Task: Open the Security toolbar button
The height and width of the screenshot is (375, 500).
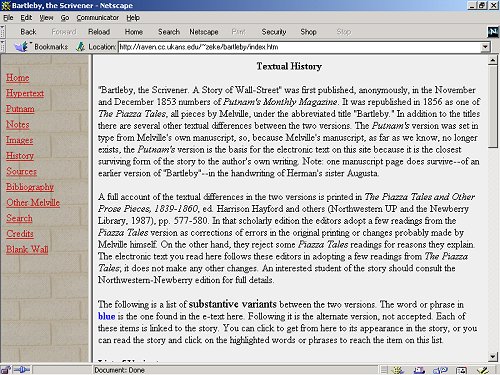Action: [274, 32]
